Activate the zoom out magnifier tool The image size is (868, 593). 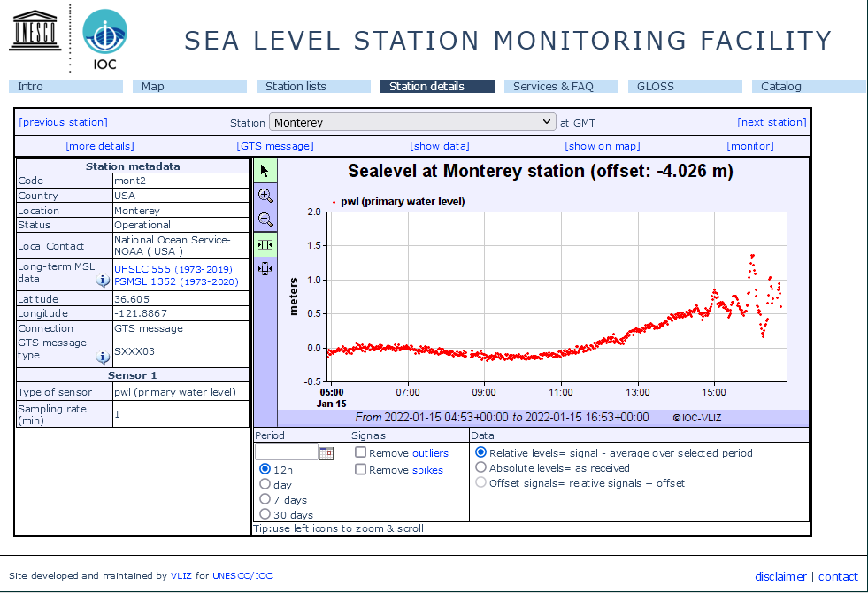pyautogui.click(x=265, y=219)
